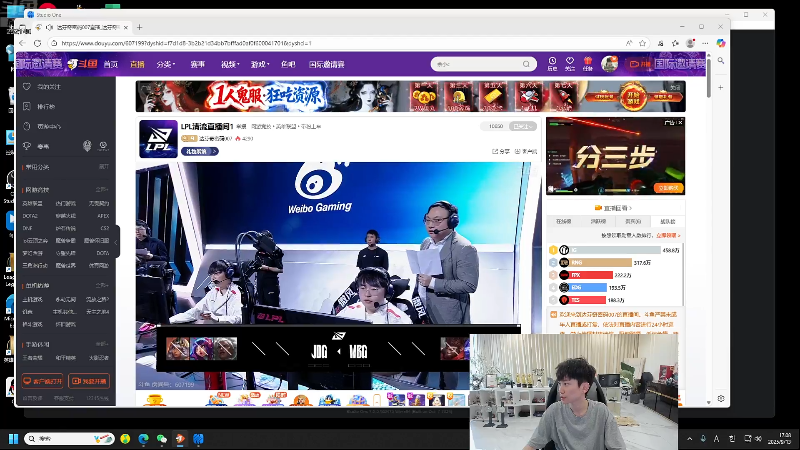Click the search magnifier in Douyu search box
Viewport: 800px width, 450px height.
coord(526,64)
